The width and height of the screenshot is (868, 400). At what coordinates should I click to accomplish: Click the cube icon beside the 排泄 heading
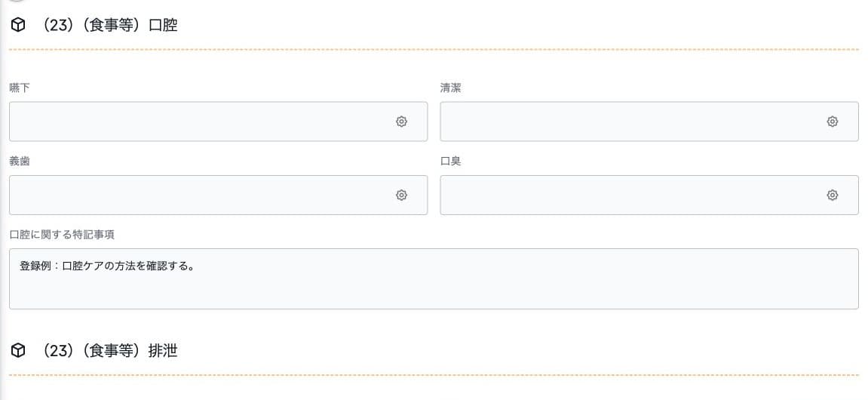point(18,350)
